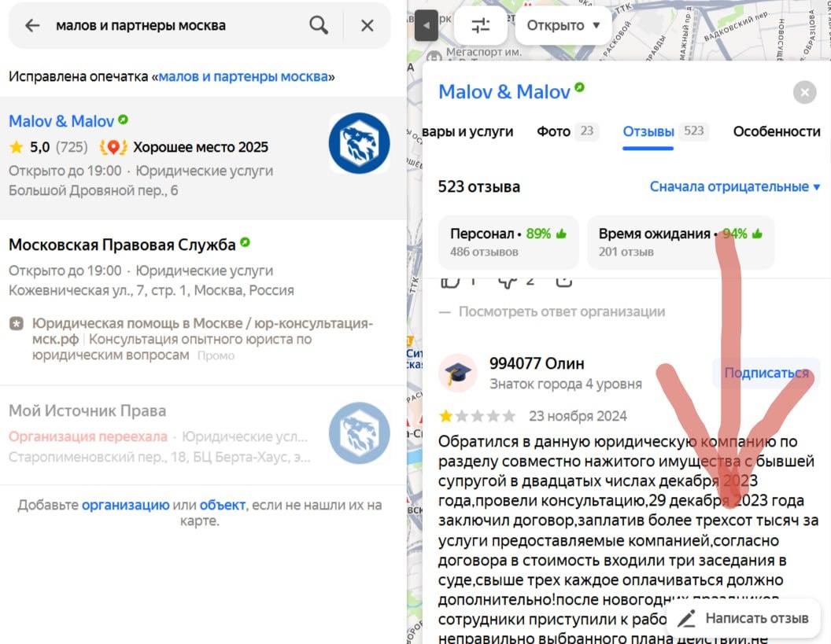The height and width of the screenshot is (644, 831).
Task: Click the avatar of 994077 Олин
Action: pos(458,373)
